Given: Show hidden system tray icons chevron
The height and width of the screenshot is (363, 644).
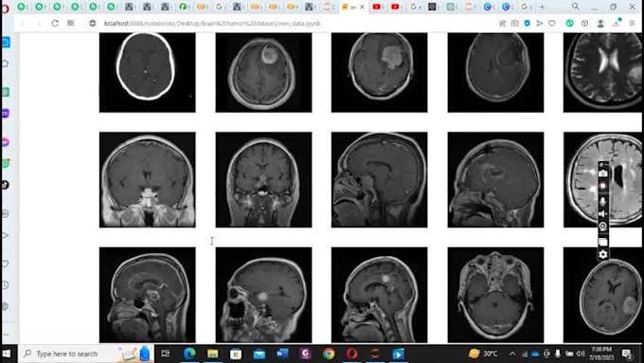Looking at the screenshot, I should [x=512, y=354].
